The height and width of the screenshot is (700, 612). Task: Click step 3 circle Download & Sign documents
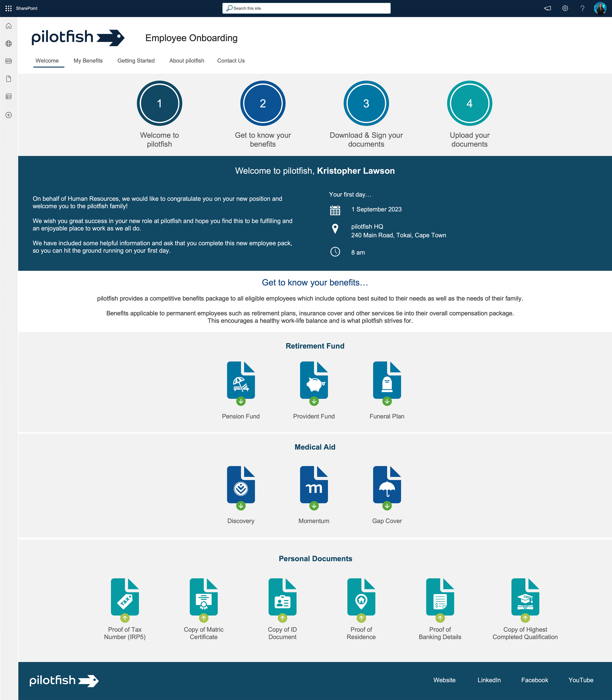point(366,103)
